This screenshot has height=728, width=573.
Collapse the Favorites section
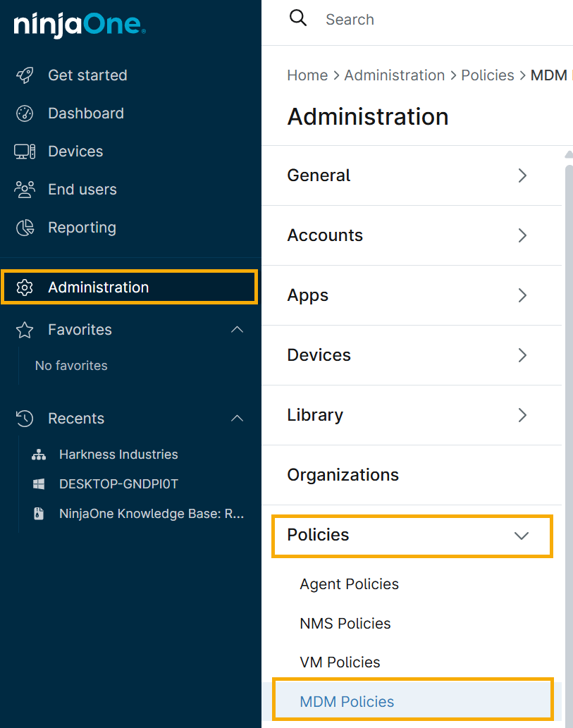(238, 330)
